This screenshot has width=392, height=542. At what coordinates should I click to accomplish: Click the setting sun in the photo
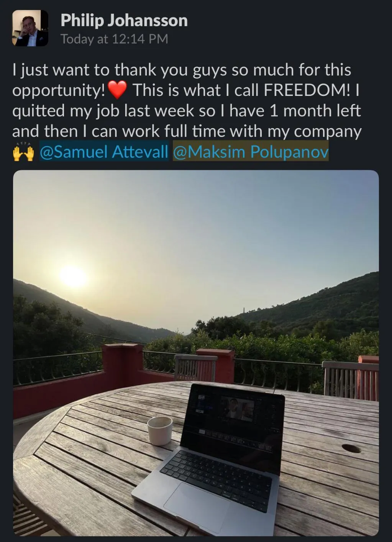point(73,277)
